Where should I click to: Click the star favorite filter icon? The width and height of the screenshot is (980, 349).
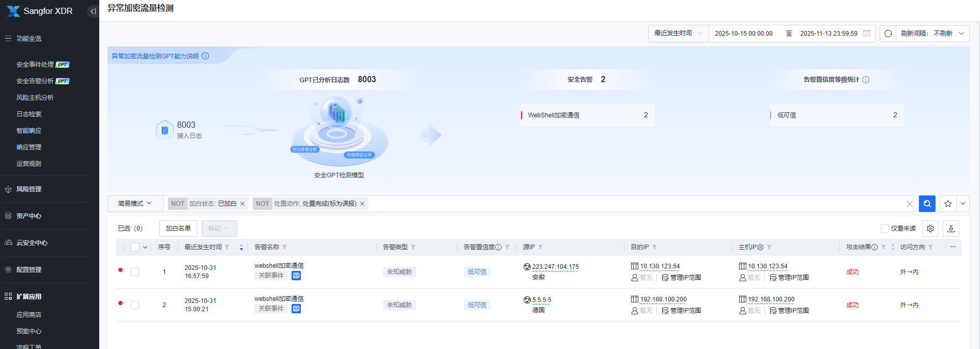click(x=948, y=204)
